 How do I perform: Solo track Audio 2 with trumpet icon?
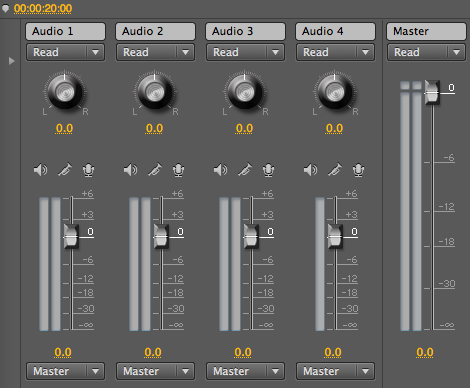(x=155, y=170)
